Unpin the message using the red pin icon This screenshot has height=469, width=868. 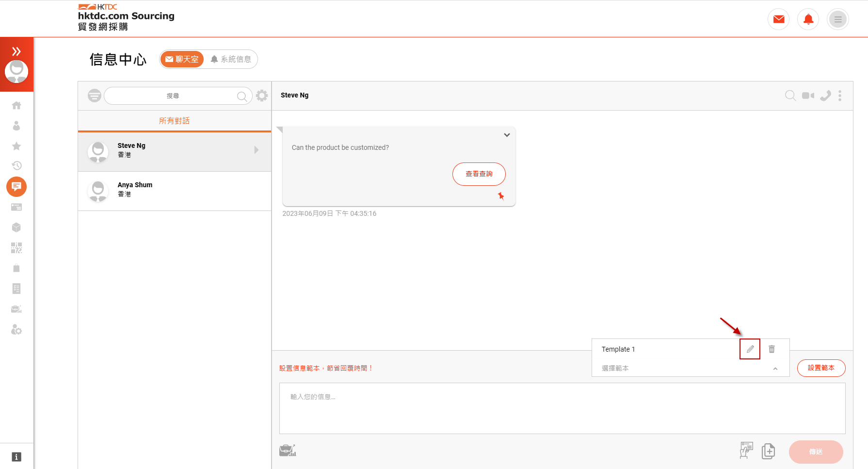tap(501, 196)
